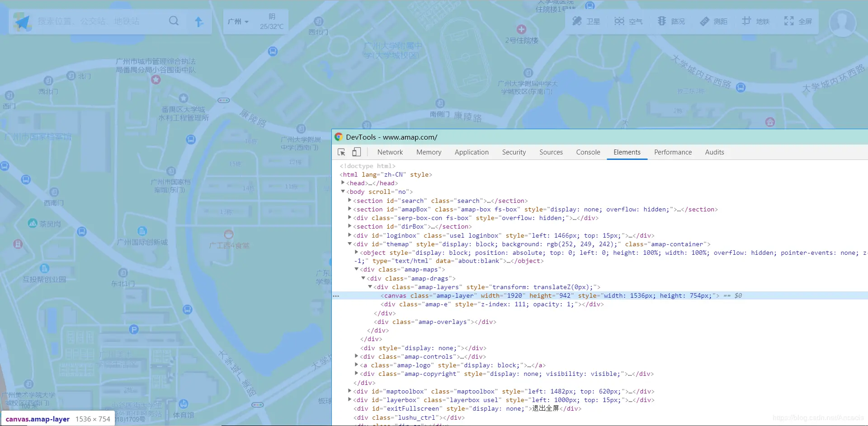The image size is (868, 426).
Task: Click the 小谷围街中队 star marker icon
Action: point(156,80)
